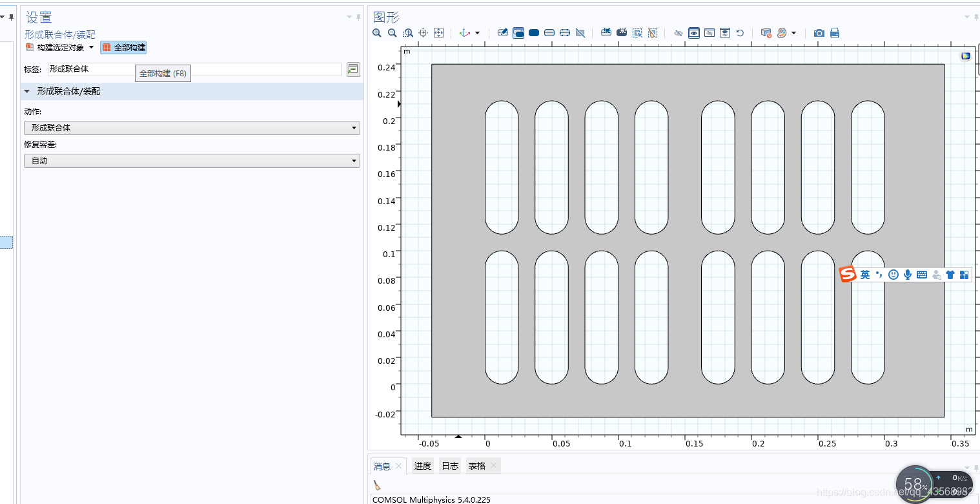Viewport: 980px width, 504px height.
Task: Click the cube with red prohibition icon
Action: tap(766, 33)
